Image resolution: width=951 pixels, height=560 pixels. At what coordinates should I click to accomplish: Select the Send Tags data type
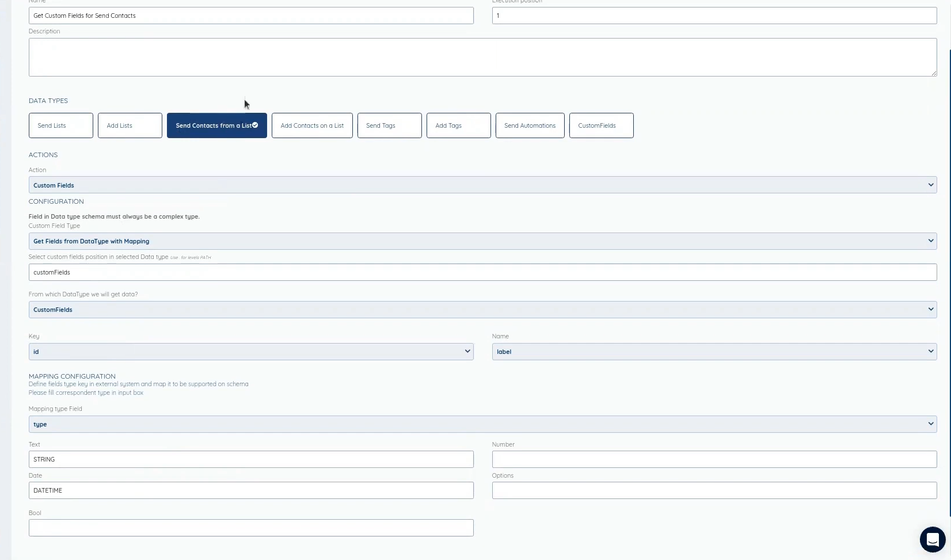tap(390, 125)
